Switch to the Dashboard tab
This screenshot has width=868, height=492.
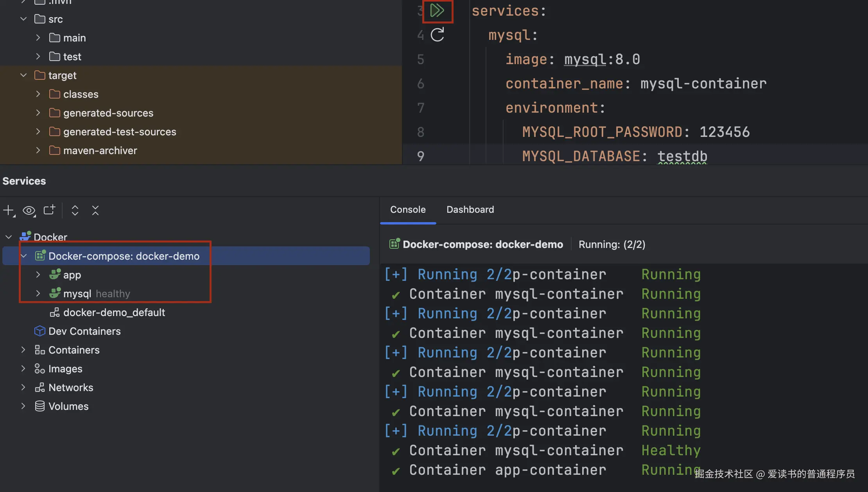click(470, 210)
